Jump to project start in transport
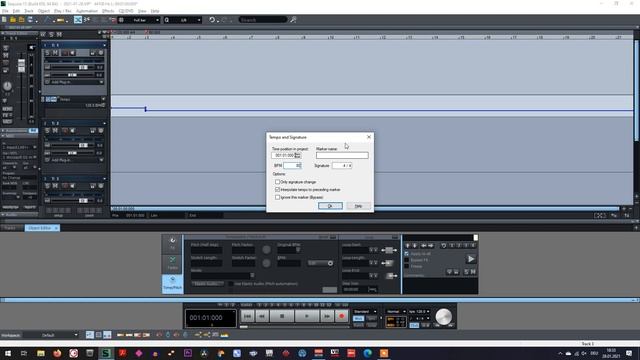The image size is (640, 360). (x=247, y=316)
